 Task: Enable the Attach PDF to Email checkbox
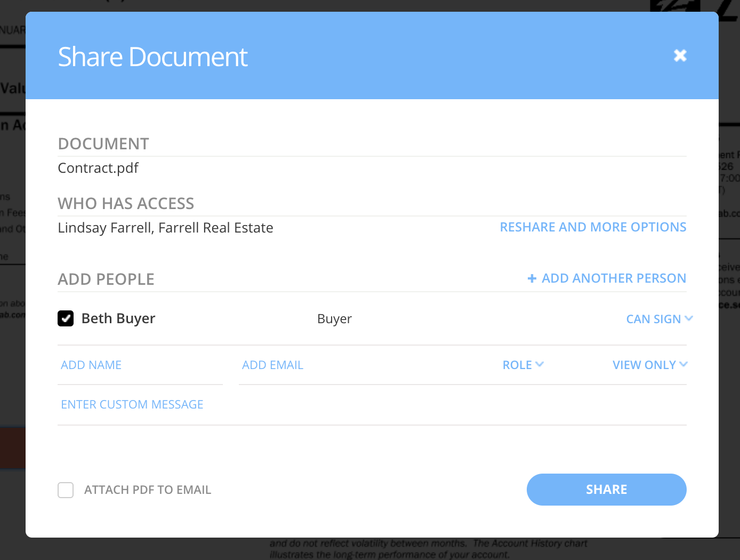pos(66,490)
